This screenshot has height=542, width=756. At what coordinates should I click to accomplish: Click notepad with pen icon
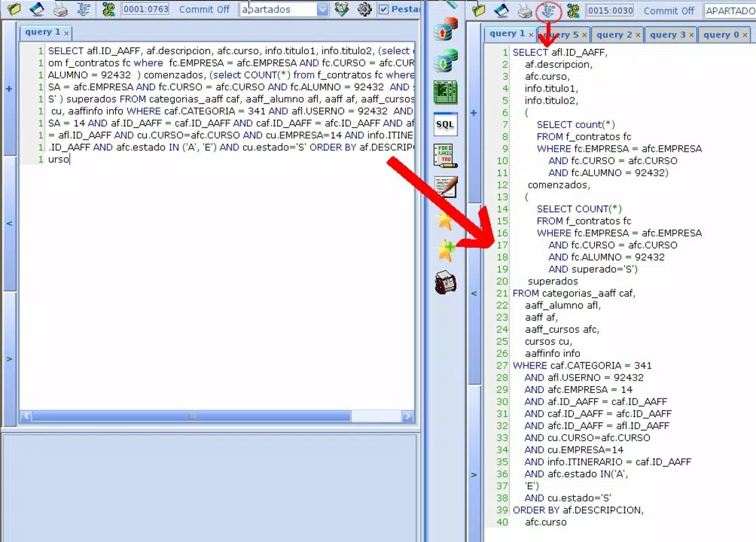pyautogui.click(x=446, y=187)
